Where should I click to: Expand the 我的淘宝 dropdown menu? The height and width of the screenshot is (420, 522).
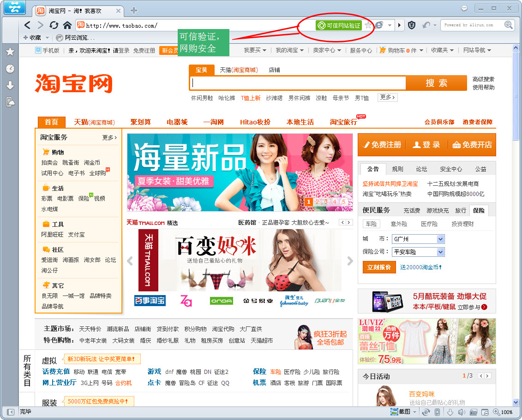290,50
